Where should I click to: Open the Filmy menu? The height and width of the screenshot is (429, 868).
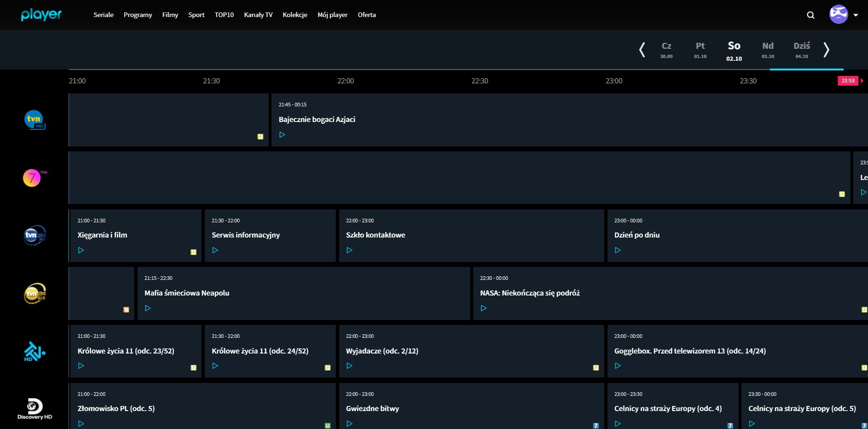click(170, 15)
